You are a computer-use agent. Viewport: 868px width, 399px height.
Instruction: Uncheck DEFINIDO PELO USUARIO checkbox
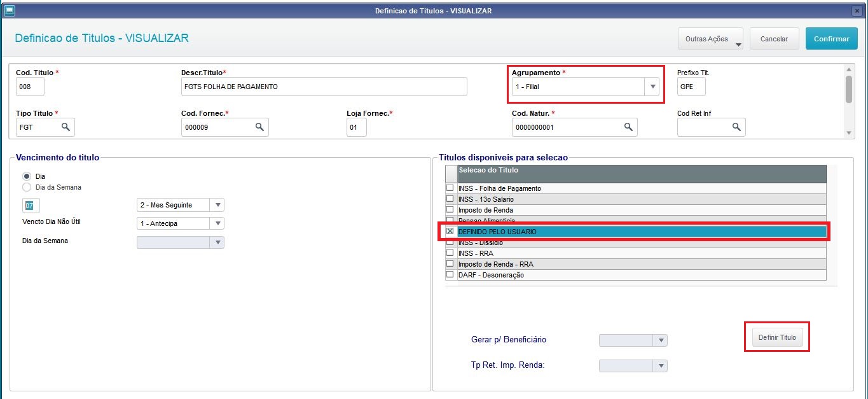coord(450,232)
